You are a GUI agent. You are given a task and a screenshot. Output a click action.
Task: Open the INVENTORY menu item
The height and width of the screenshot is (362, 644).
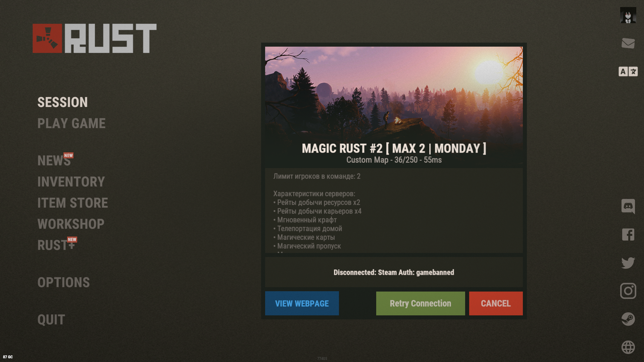coord(71,182)
